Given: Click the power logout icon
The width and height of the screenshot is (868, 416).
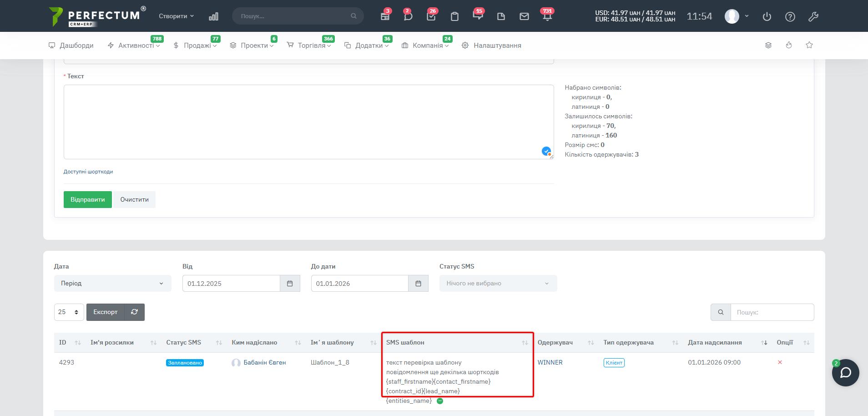Looking at the screenshot, I should [x=767, y=17].
